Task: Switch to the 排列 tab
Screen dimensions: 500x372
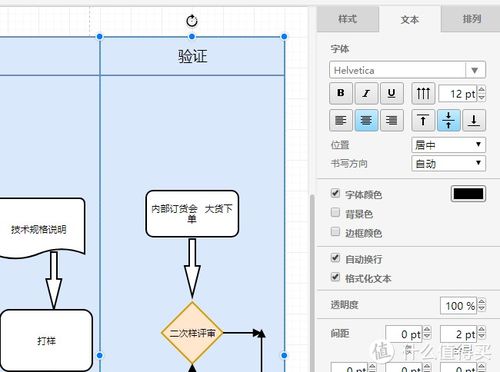Action: pyautogui.click(x=471, y=19)
